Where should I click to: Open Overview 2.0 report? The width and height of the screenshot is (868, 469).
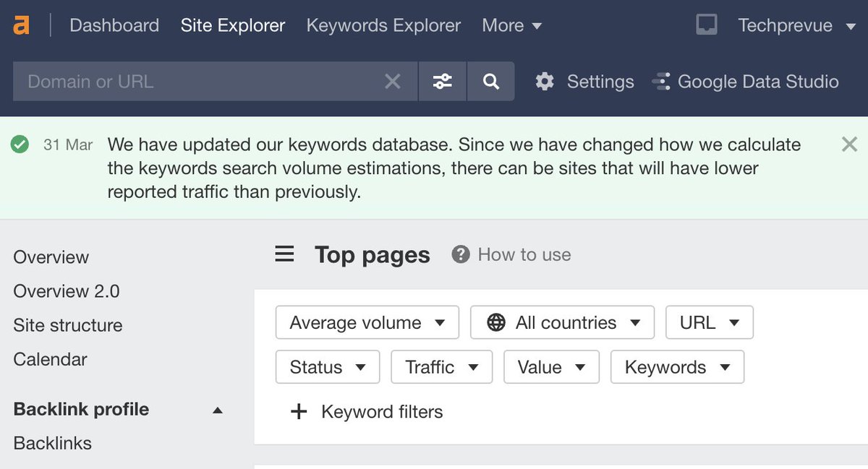(x=67, y=291)
